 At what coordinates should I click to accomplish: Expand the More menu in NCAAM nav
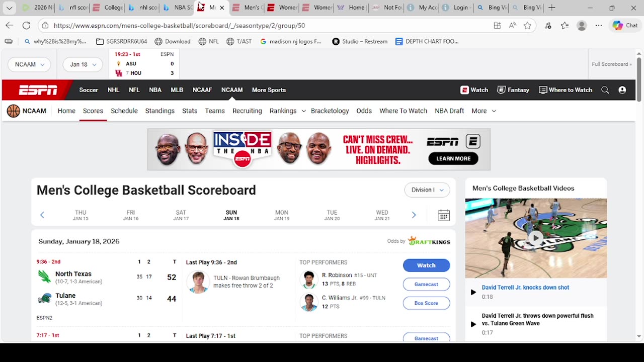tap(484, 111)
